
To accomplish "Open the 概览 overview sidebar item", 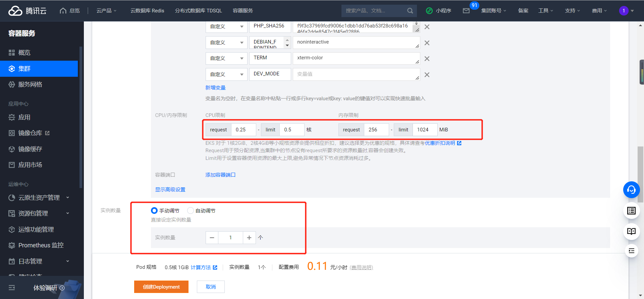I will coord(39,53).
